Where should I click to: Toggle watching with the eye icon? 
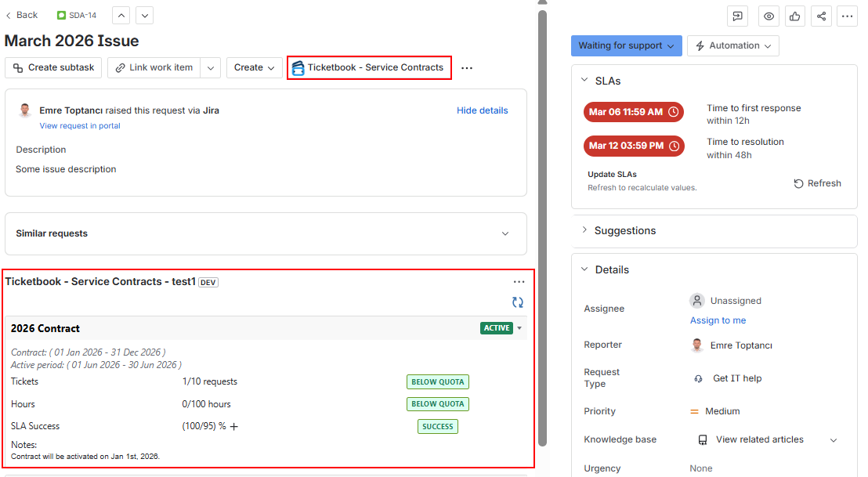[x=769, y=16]
